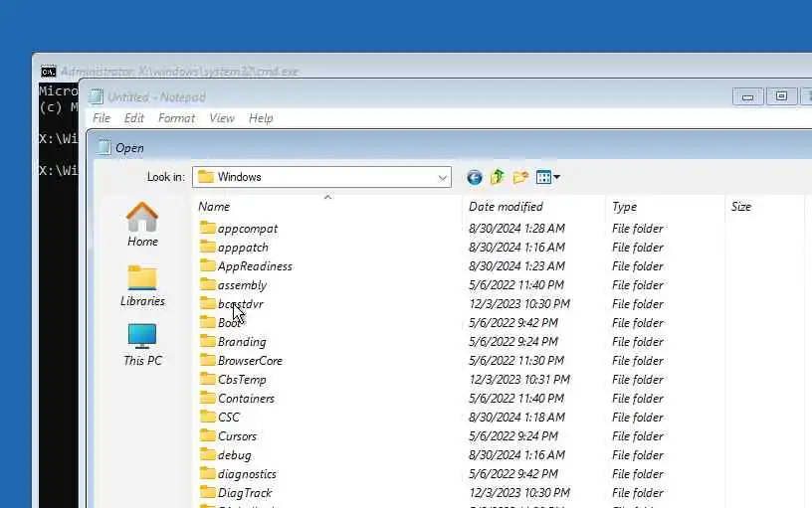Select Libraries in the places sidebar
The height and width of the screenshot is (508, 812).
[142, 286]
